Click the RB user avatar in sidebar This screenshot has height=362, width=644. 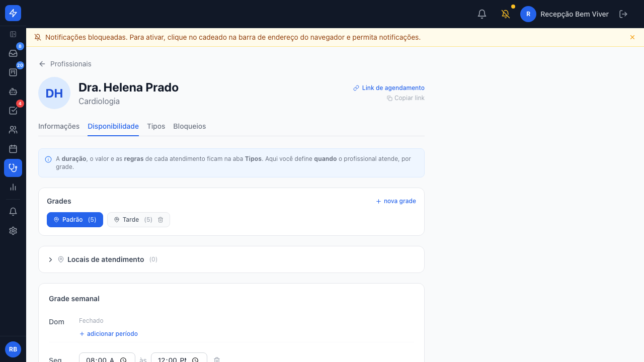(x=13, y=349)
